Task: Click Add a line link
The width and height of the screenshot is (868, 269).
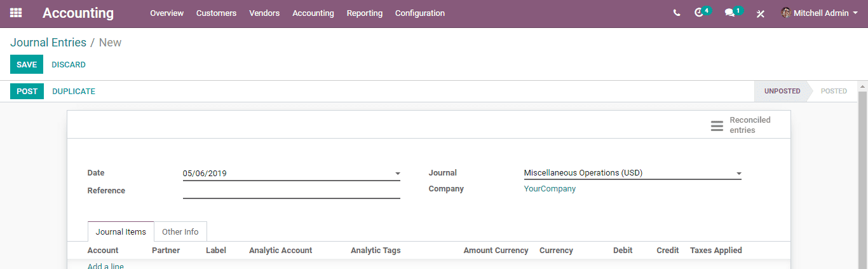Action: click(105, 266)
